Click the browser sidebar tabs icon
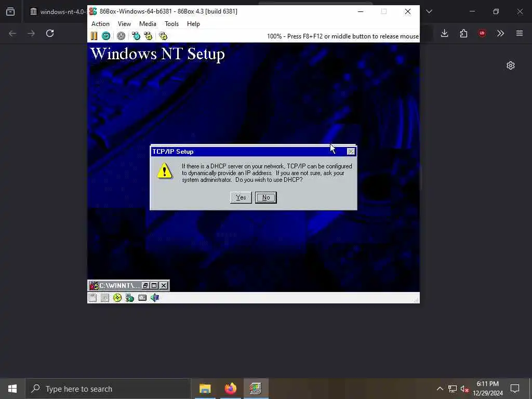Image resolution: width=532 pixels, height=399 pixels. [10, 11]
